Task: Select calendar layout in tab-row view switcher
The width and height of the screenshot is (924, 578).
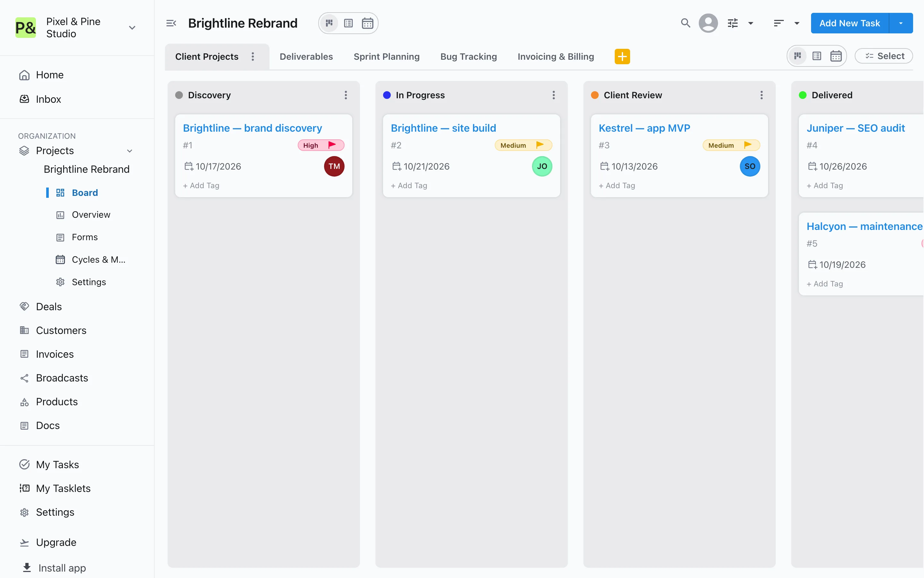Action: (836, 56)
